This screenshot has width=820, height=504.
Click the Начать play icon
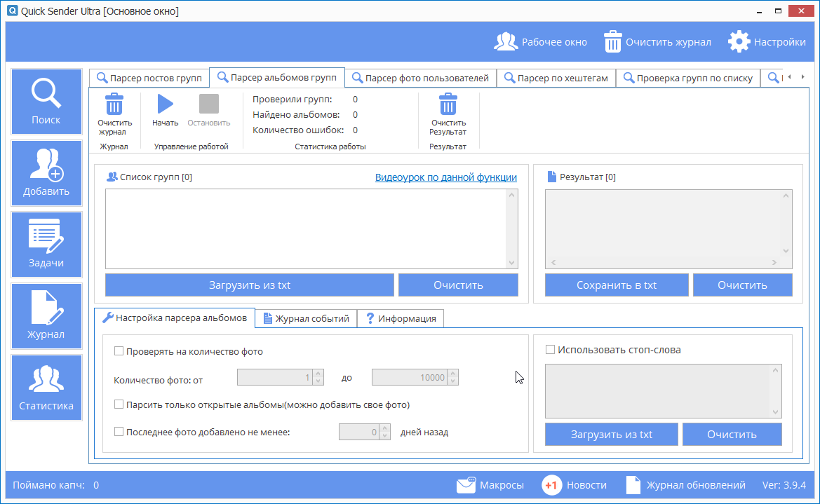pyautogui.click(x=166, y=104)
